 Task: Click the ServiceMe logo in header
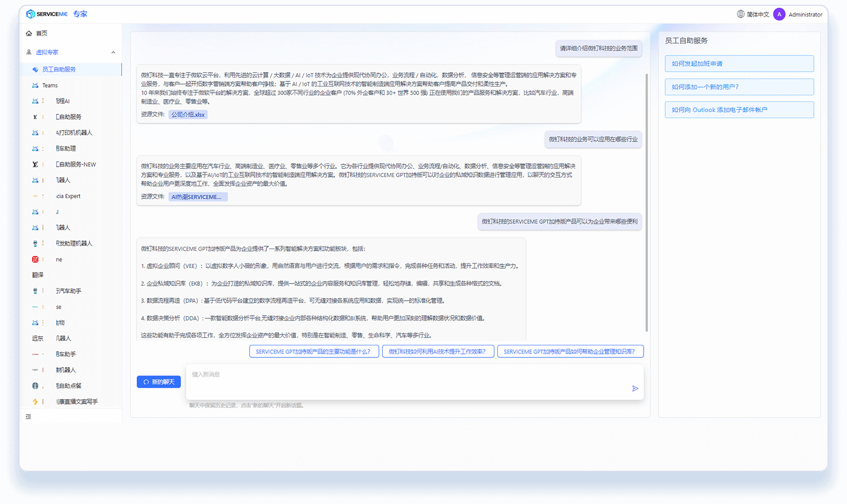[x=47, y=14]
